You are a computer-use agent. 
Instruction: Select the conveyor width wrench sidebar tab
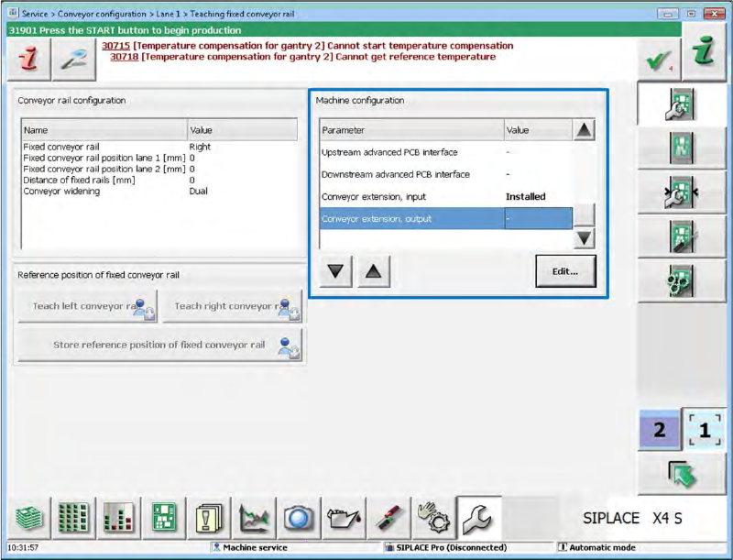pyautogui.click(x=682, y=192)
